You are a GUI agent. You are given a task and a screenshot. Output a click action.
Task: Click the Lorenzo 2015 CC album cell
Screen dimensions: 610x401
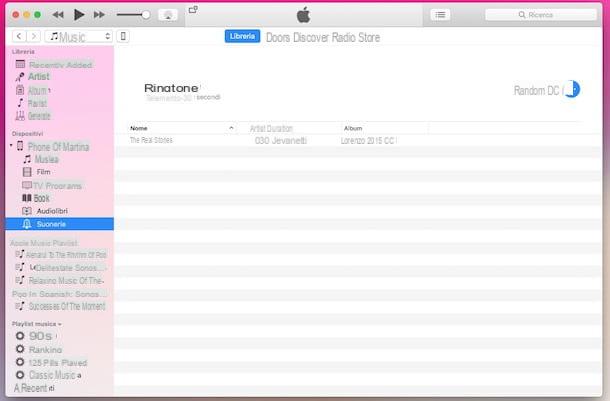click(x=368, y=140)
